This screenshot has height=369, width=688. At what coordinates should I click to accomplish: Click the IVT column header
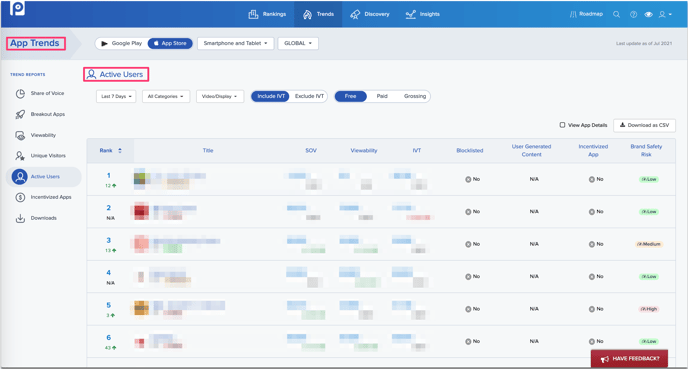[x=416, y=150]
